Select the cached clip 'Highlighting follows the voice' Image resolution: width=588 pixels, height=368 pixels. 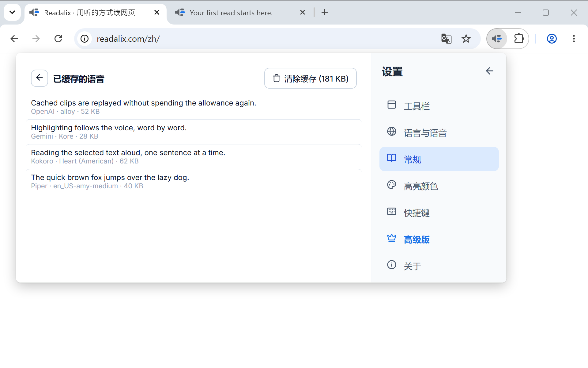[194, 132]
